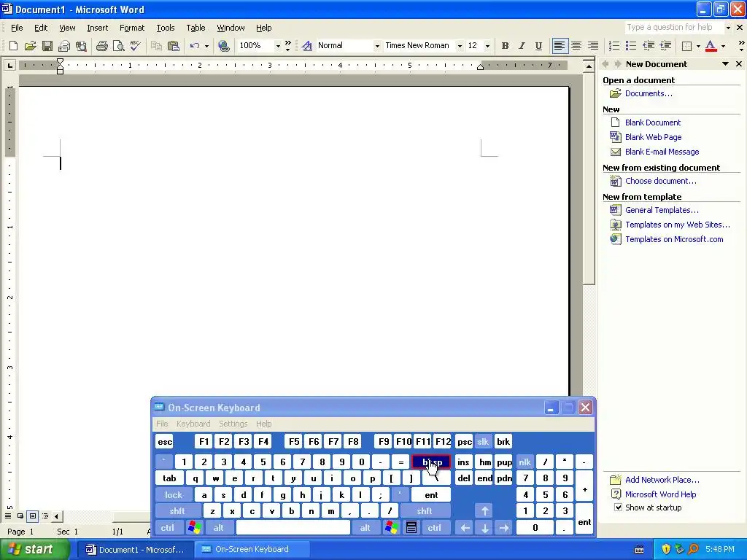Run Spelling and Grammar check icon
This screenshot has height=560, width=747.
click(135, 46)
